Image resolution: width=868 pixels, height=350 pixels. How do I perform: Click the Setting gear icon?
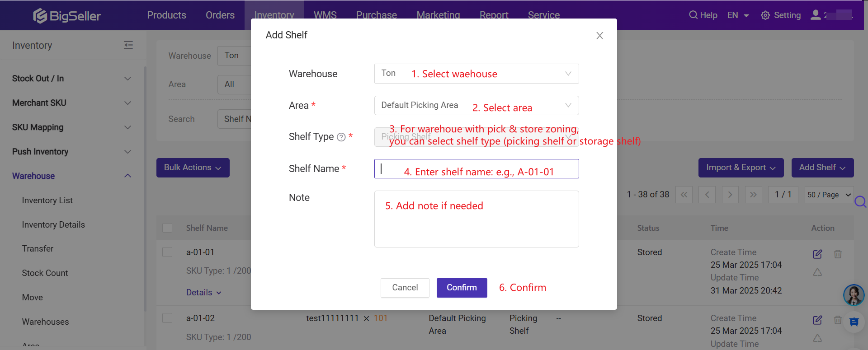click(x=765, y=15)
